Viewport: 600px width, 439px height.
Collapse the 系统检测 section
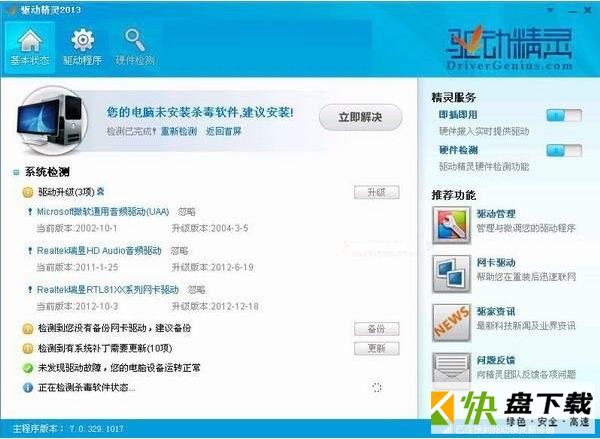point(16,173)
